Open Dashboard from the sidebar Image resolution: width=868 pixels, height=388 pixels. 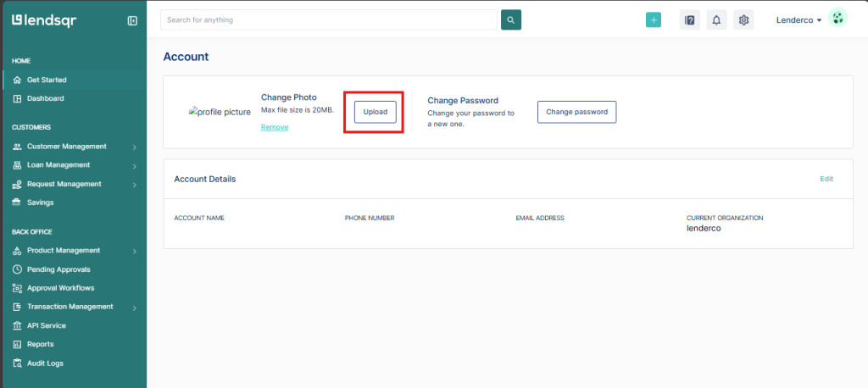point(45,98)
